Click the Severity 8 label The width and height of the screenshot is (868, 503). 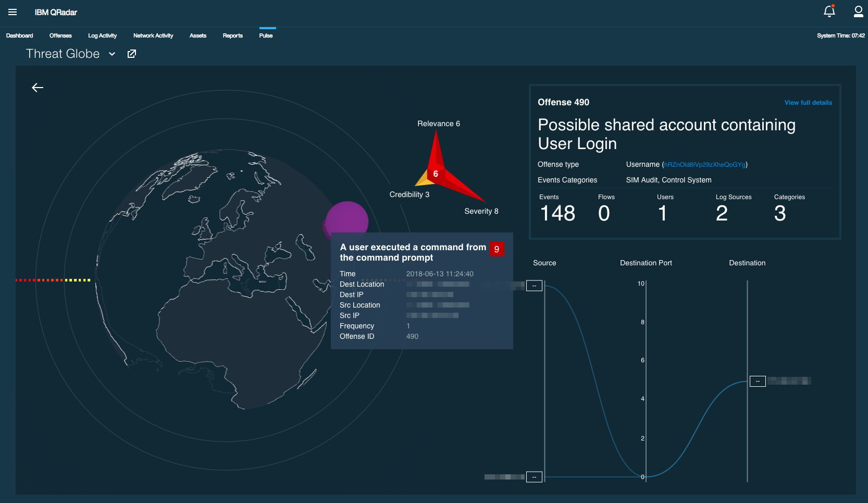481,211
